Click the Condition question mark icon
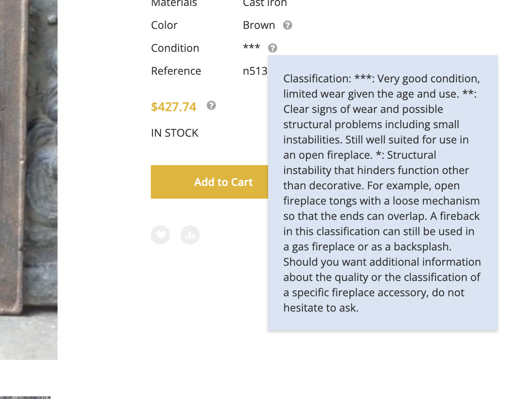Screen dimensions: 532x399 (x=273, y=48)
